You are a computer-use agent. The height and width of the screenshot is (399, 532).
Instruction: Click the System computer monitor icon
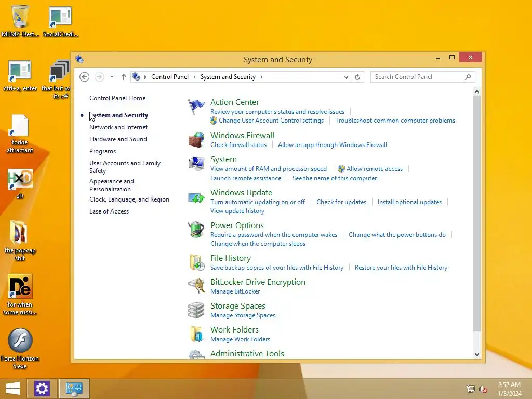196,164
